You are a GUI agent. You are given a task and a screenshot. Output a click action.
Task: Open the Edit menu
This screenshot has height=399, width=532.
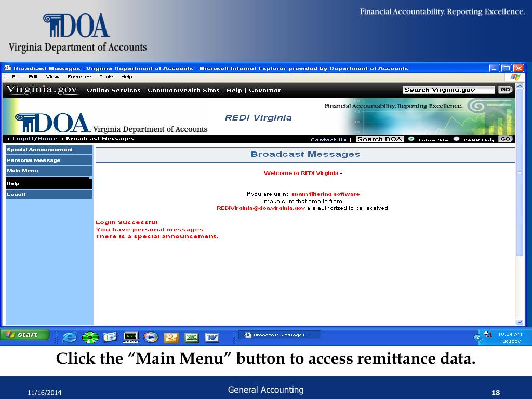click(x=33, y=77)
